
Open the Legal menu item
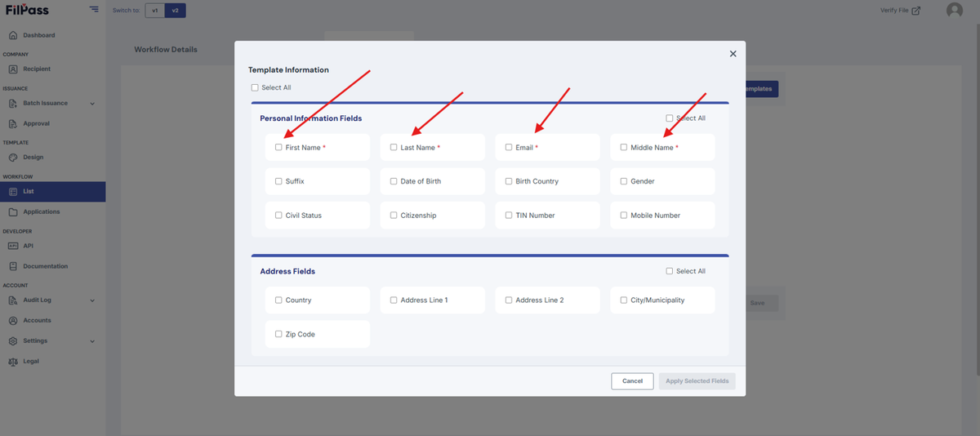31,361
